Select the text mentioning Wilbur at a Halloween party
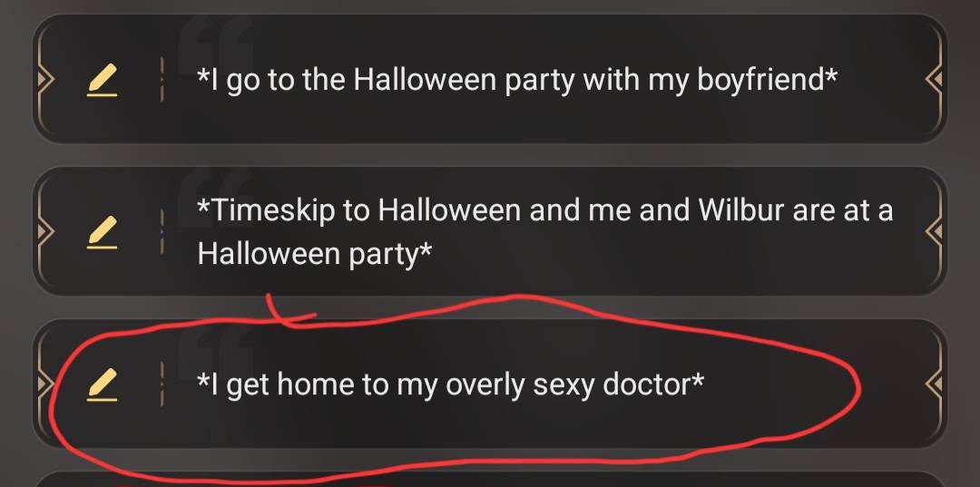This screenshot has width=980, height=487. [544, 231]
